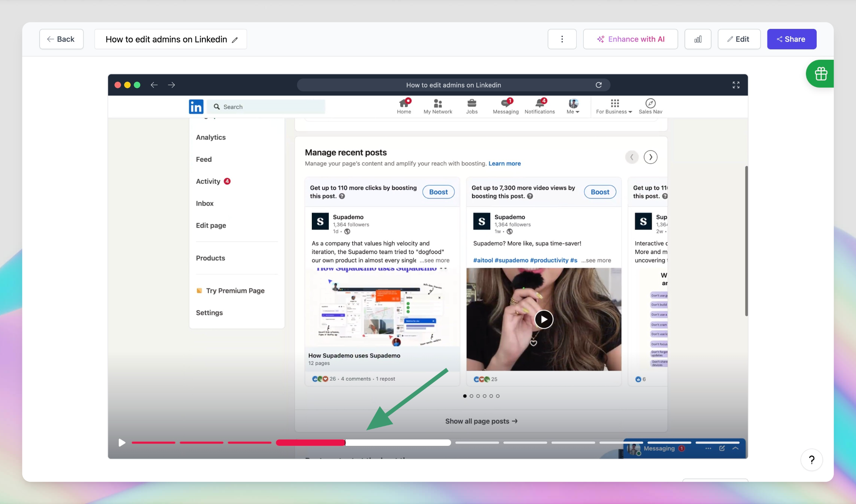Select Analytics in the sidebar
The width and height of the screenshot is (856, 504).
tap(211, 137)
